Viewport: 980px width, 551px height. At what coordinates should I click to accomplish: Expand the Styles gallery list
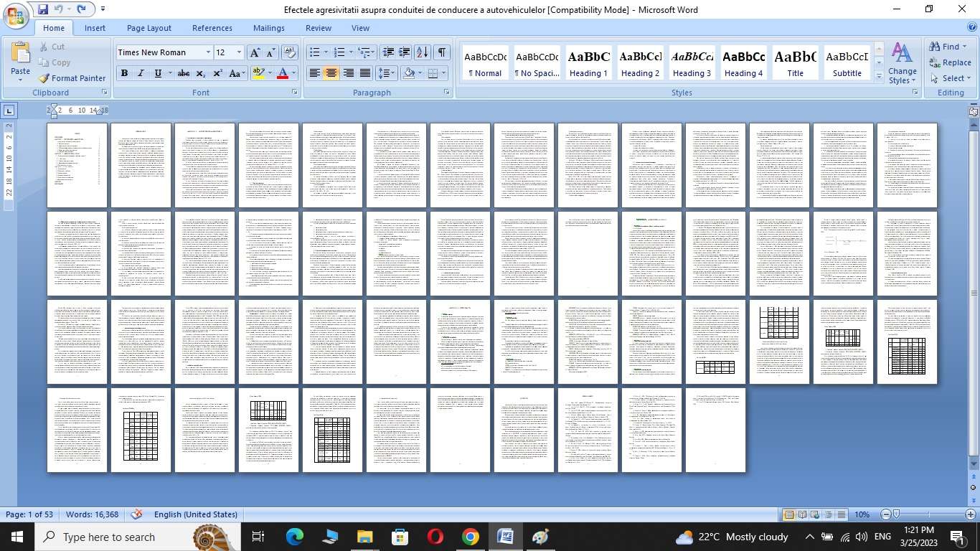point(880,76)
